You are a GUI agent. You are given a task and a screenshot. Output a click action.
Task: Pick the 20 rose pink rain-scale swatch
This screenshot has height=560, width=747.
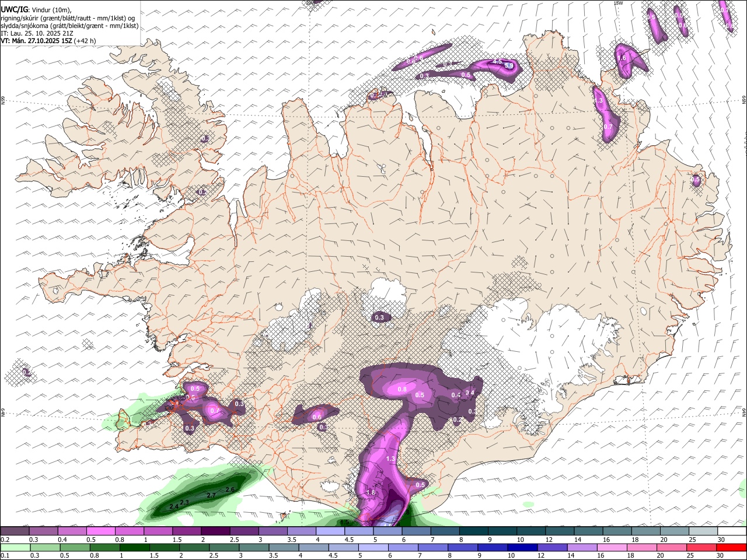pyautogui.click(x=671, y=547)
